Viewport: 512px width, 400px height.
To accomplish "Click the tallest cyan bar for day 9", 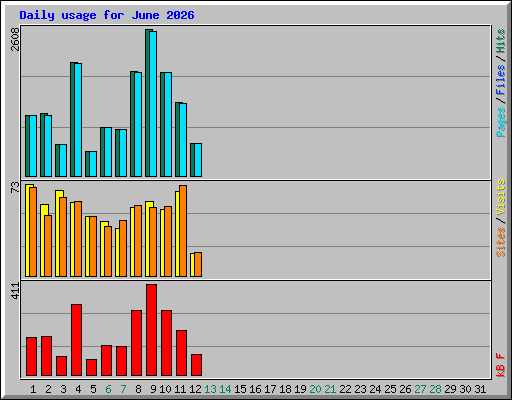I will 153,104.
